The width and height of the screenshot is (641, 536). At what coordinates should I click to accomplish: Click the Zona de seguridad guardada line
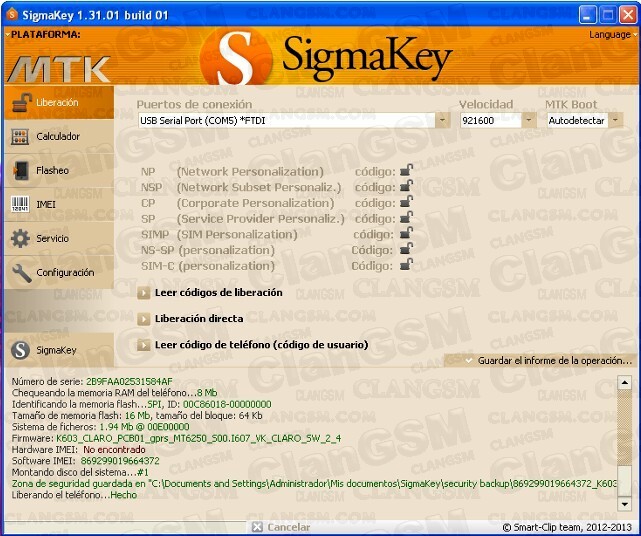coord(314,484)
